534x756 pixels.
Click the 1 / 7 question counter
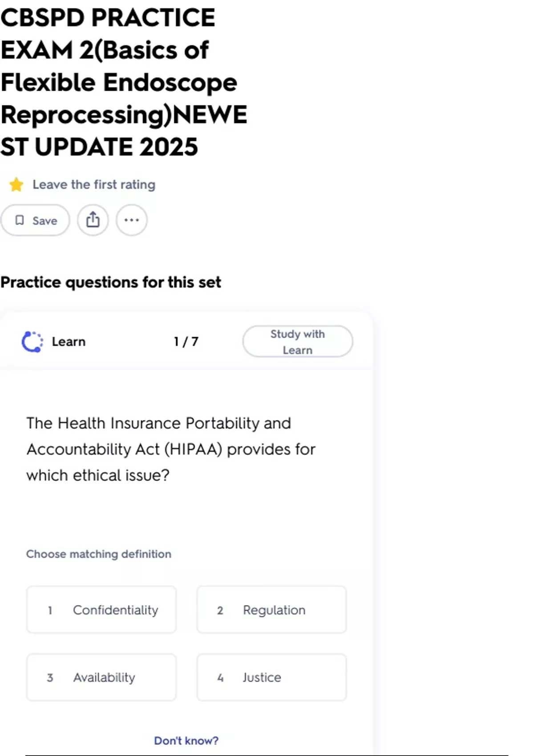click(186, 342)
